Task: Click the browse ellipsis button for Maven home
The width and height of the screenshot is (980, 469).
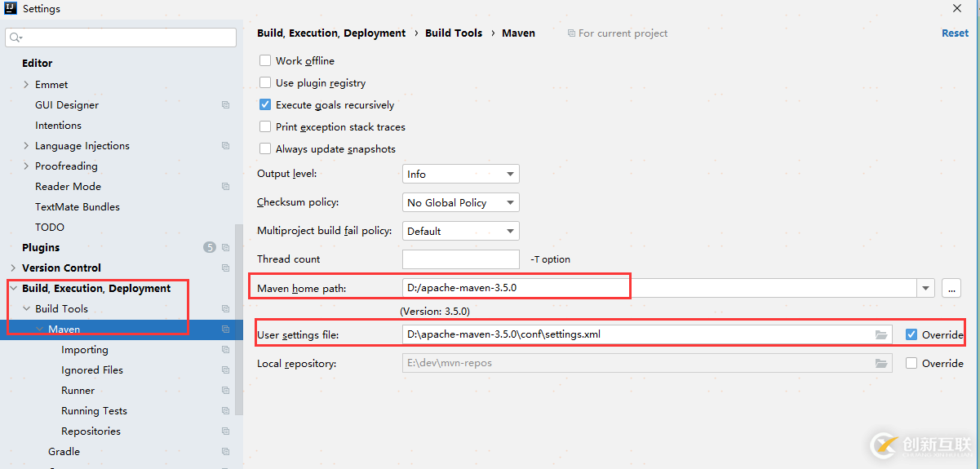Action: point(951,288)
